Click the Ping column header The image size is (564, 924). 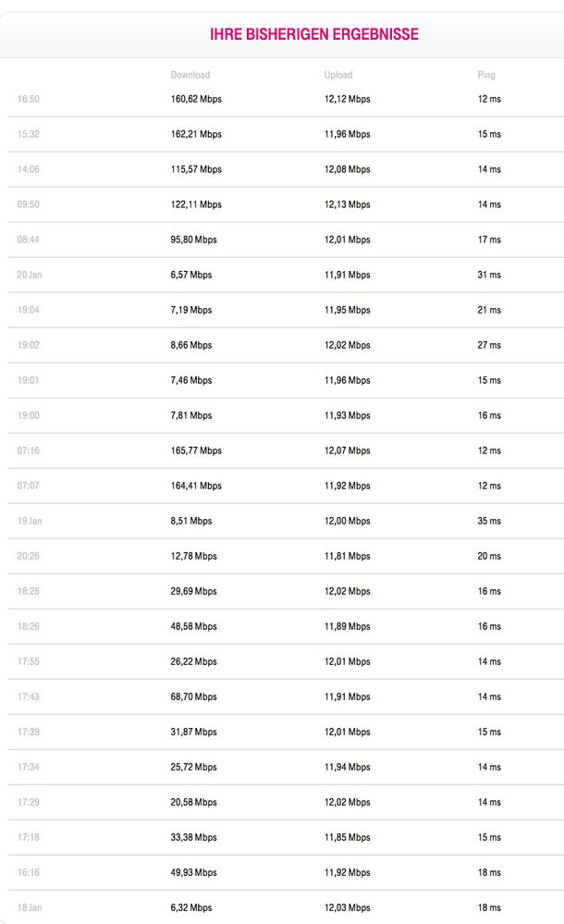[486, 75]
